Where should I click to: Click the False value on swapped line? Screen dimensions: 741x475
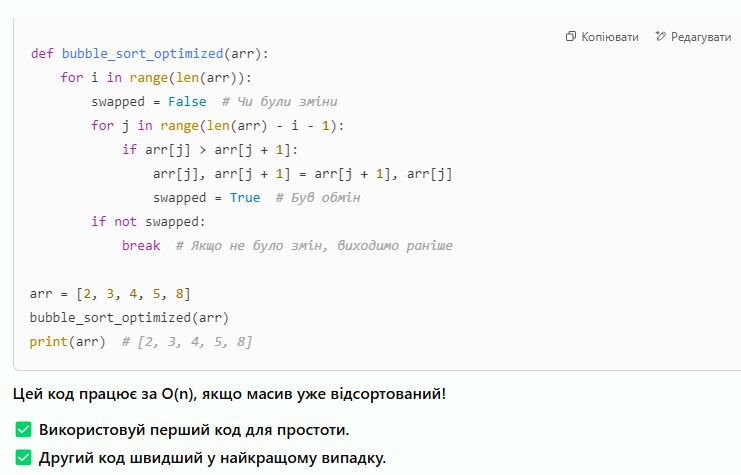coord(187,102)
